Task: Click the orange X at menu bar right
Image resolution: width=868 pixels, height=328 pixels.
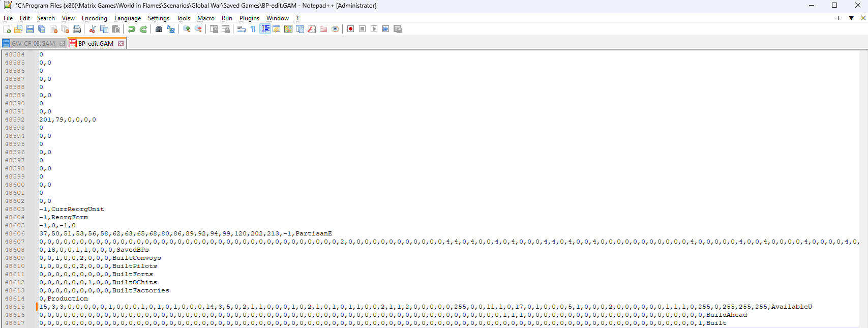Action: coord(863,18)
